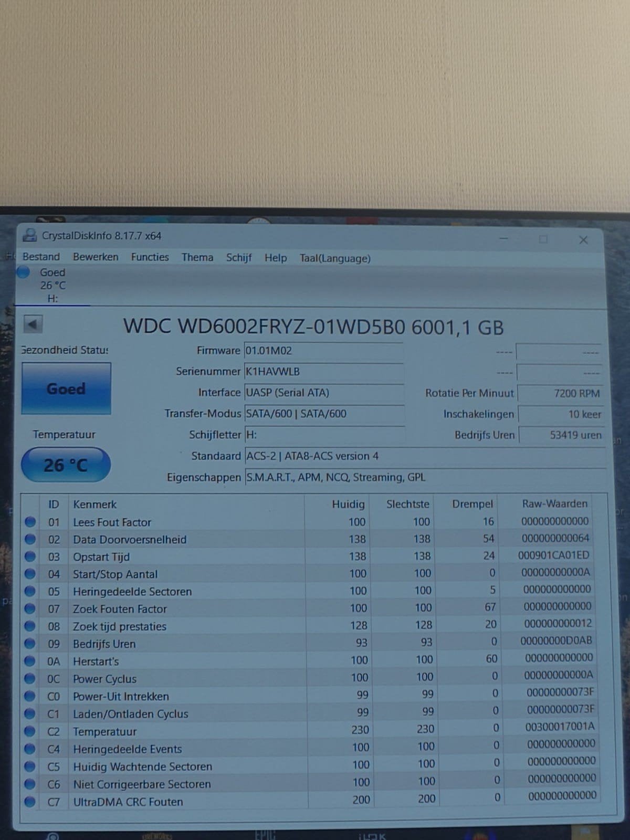Click the status dot for Lees Fout Factor

30,522
